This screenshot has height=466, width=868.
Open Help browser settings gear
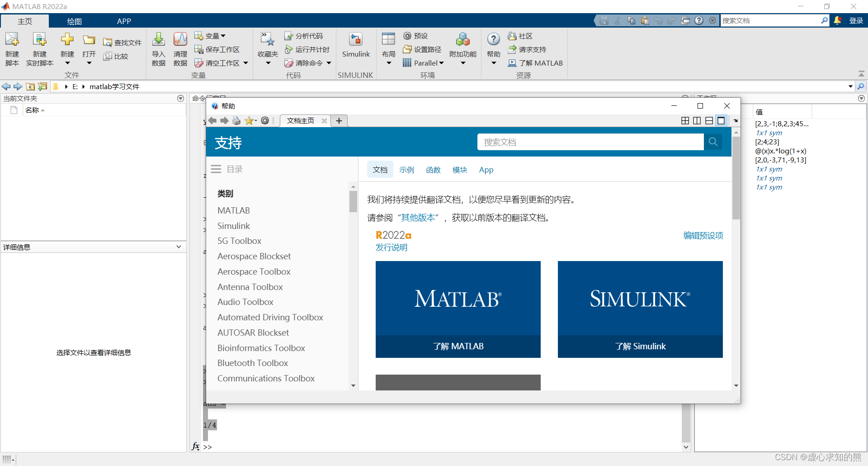coord(265,120)
